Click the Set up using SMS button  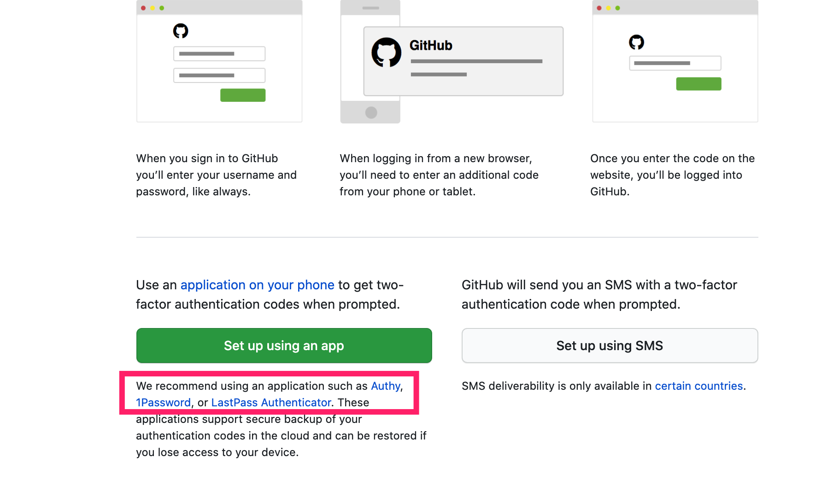(610, 346)
